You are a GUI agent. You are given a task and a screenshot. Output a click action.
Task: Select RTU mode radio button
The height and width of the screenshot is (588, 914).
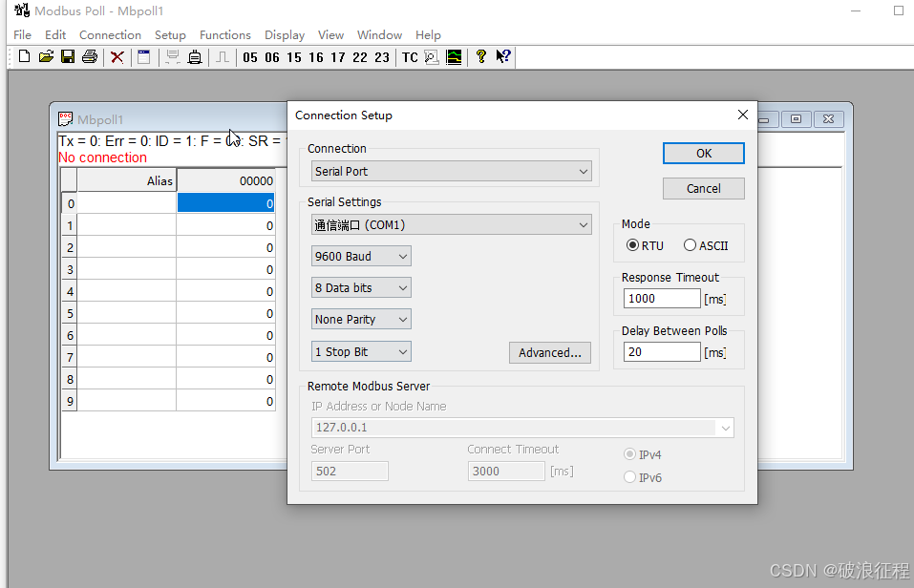pos(632,245)
